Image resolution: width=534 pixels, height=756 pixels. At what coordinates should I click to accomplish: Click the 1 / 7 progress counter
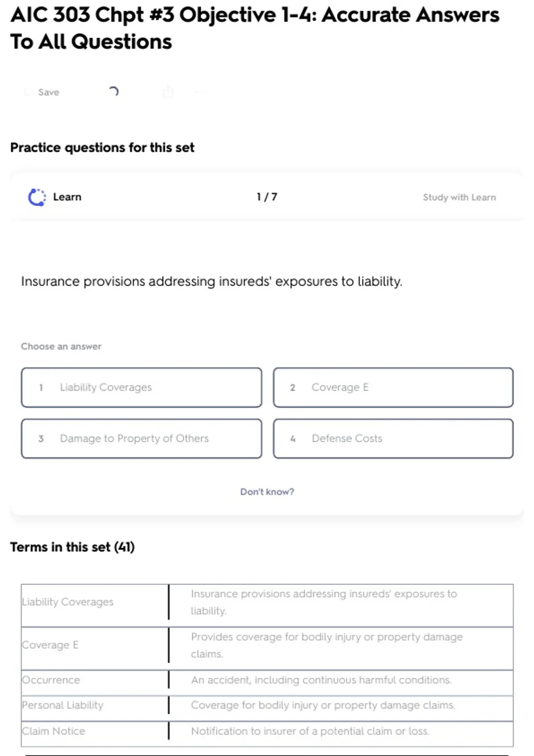click(x=267, y=197)
